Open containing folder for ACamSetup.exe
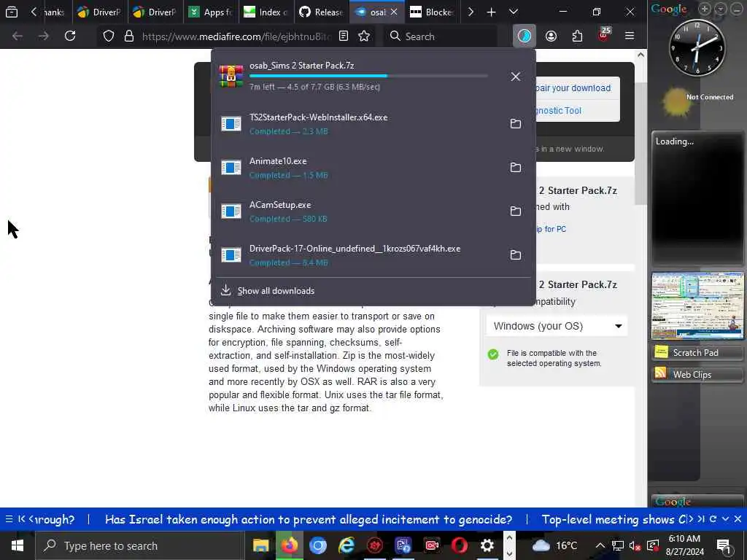Viewport: 747px width, 560px height. tap(516, 211)
